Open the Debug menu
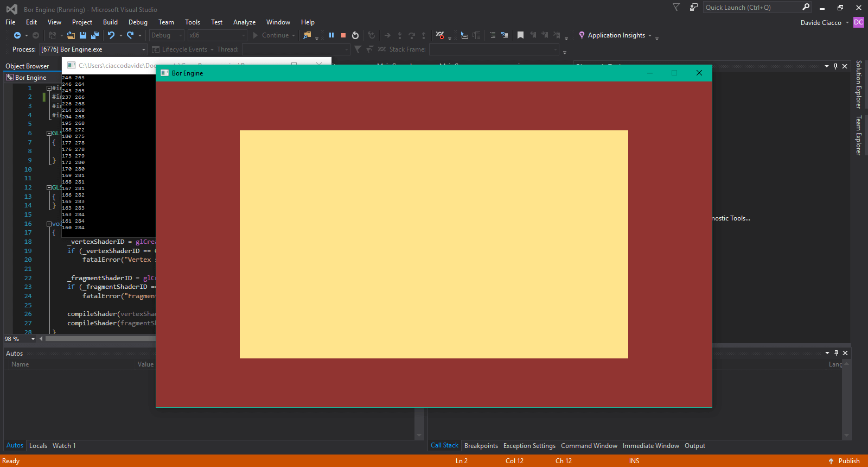Screen dimensions: 868x467 [x=138, y=22]
